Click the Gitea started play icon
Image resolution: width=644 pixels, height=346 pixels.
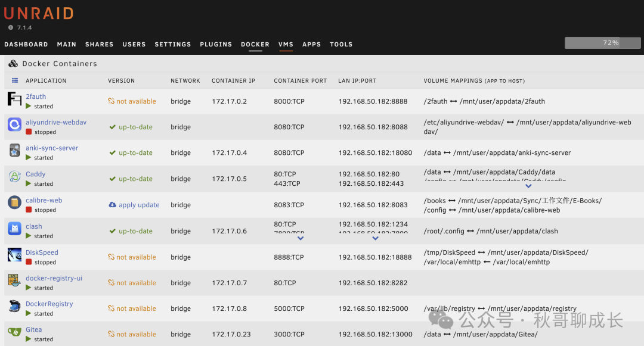coord(29,339)
